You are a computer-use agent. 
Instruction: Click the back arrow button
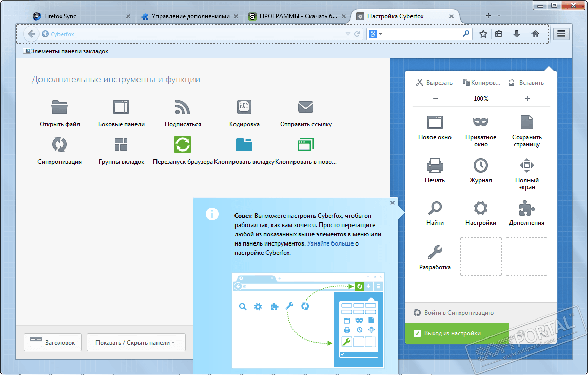pos(31,34)
